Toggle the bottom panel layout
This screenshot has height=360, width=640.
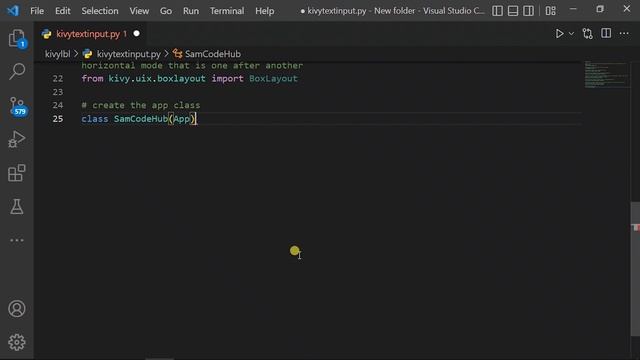coord(513,11)
